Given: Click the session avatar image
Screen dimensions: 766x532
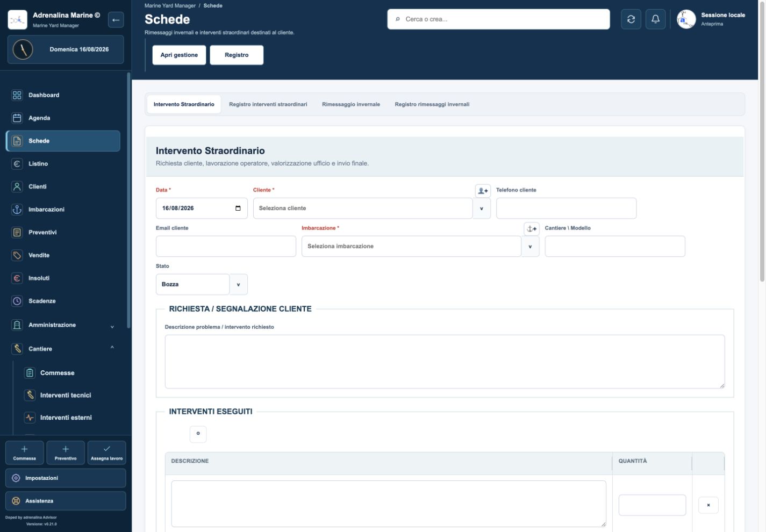Looking at the screenshot, I should pos(686,19).
